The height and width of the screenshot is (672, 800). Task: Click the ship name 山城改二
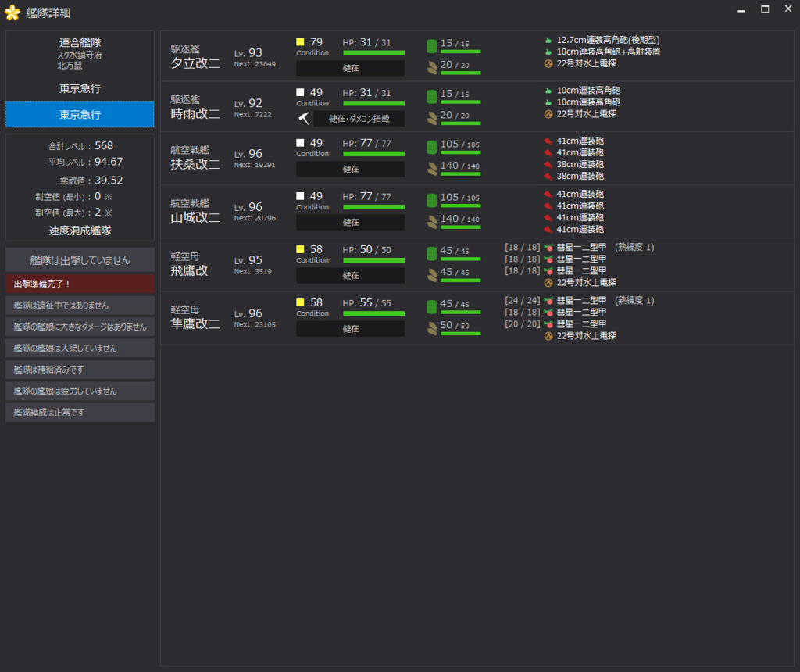[x=195, y=217]
